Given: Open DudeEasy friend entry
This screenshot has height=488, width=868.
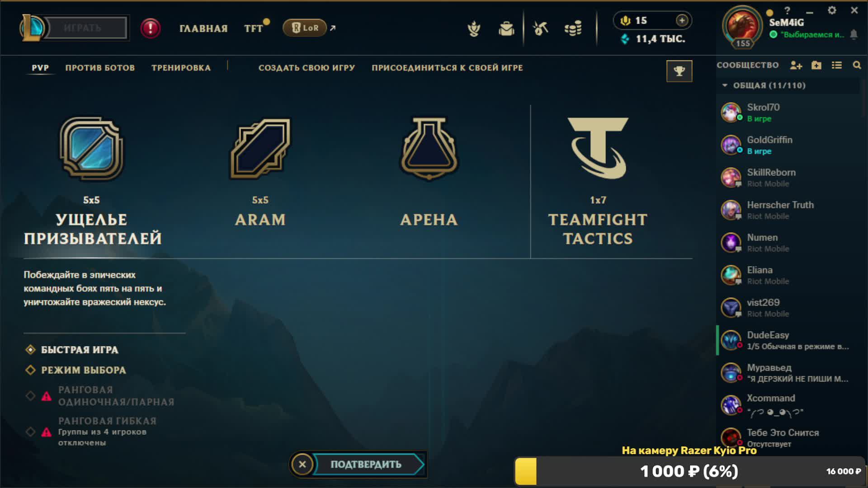Looking at the screenshot, I should [x=789, y=340].
